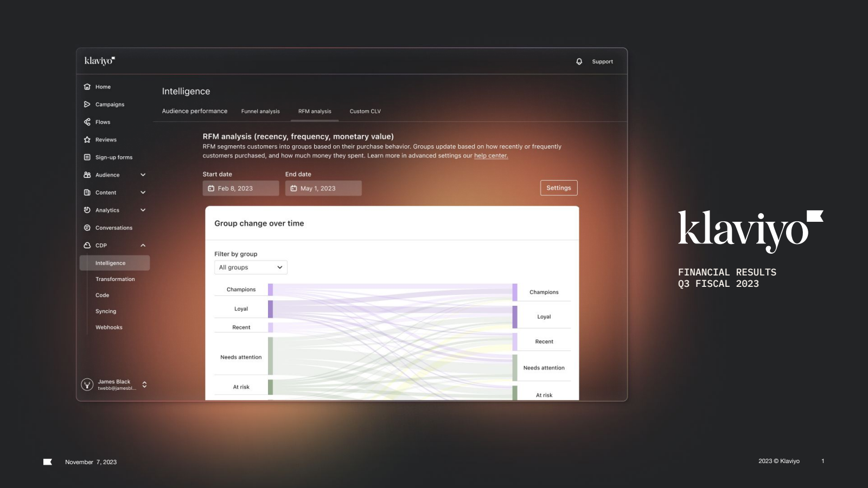Click the left Champions segment bar
The width and height of the screenshot is (868, 488).
coord(270,290)
